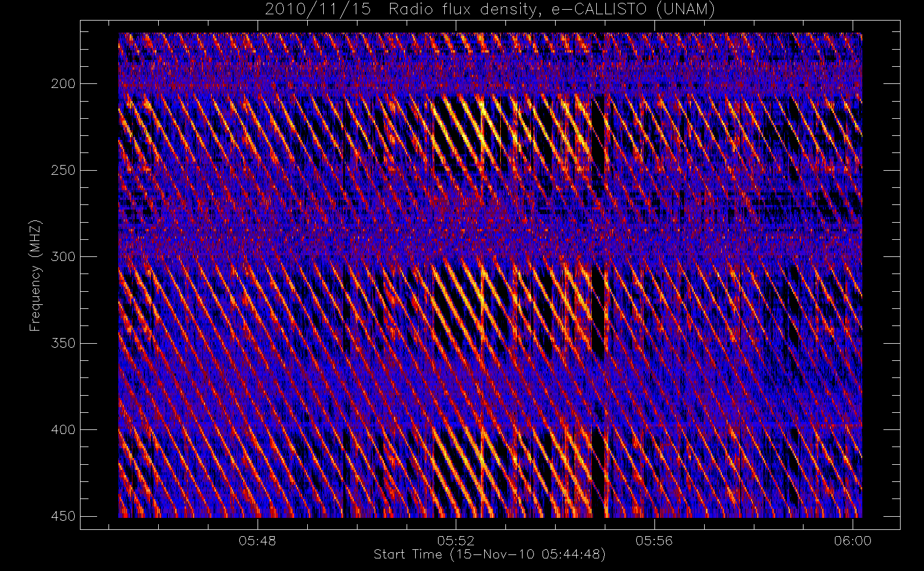Click the 350 frequency tick label
The height and width of the screenshot is (571, 924).
click(x=63, y=343)
